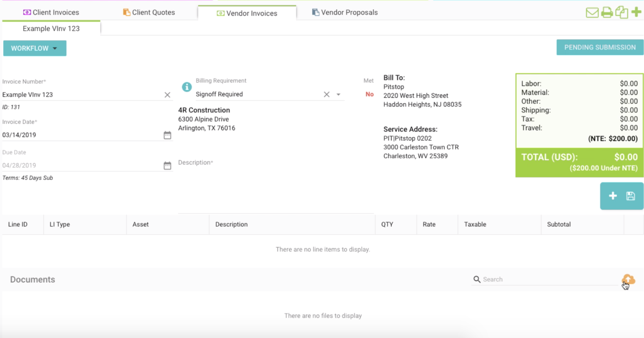Click the printer icon
644x338 pixels.
point(607,12)
